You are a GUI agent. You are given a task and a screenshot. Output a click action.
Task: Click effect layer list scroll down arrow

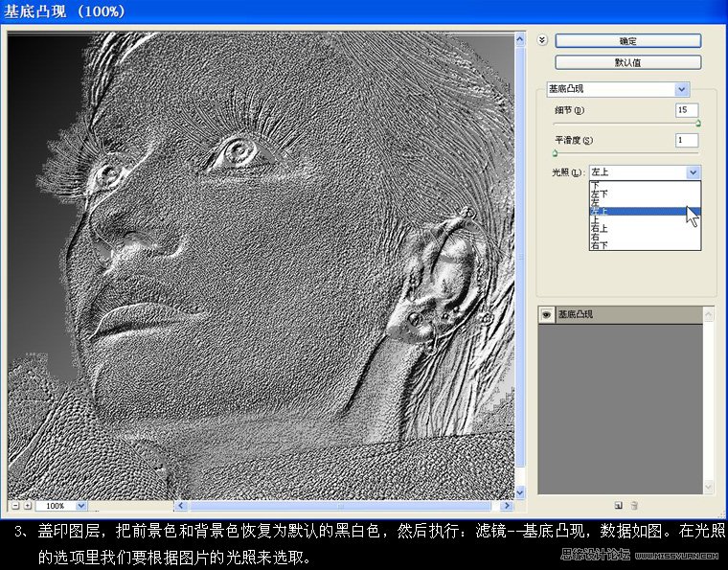pos(709,487)
